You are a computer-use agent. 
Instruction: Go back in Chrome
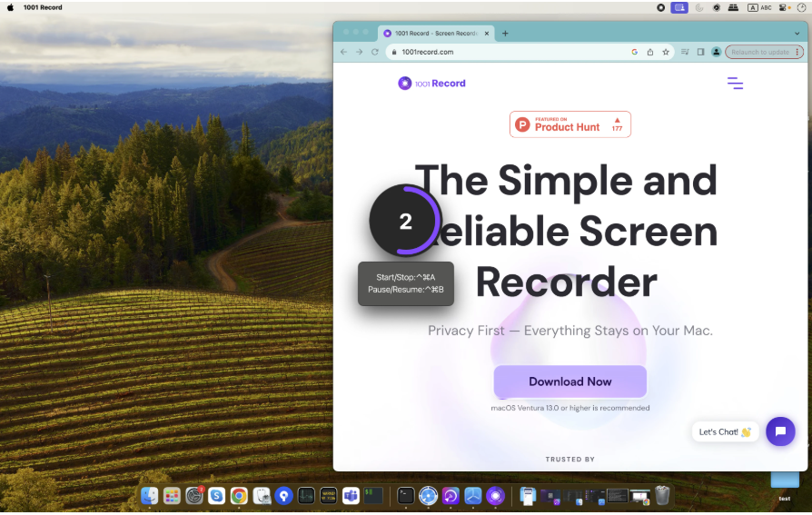343,52
